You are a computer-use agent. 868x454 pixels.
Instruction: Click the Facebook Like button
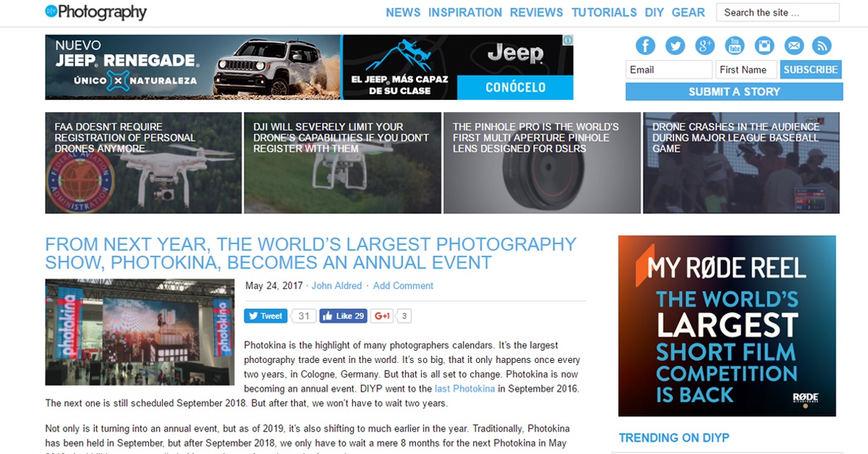point(343,316)
